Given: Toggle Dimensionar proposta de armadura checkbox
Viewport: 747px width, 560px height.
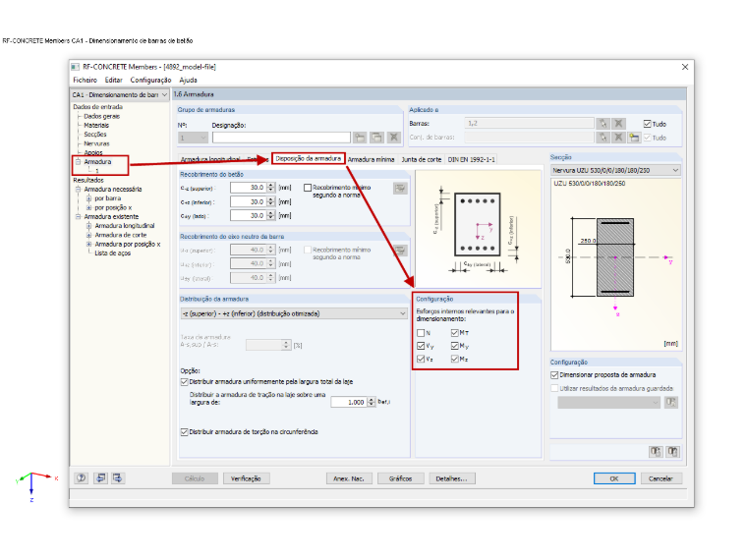Looking at the screenshot, I should coord(554,375).
